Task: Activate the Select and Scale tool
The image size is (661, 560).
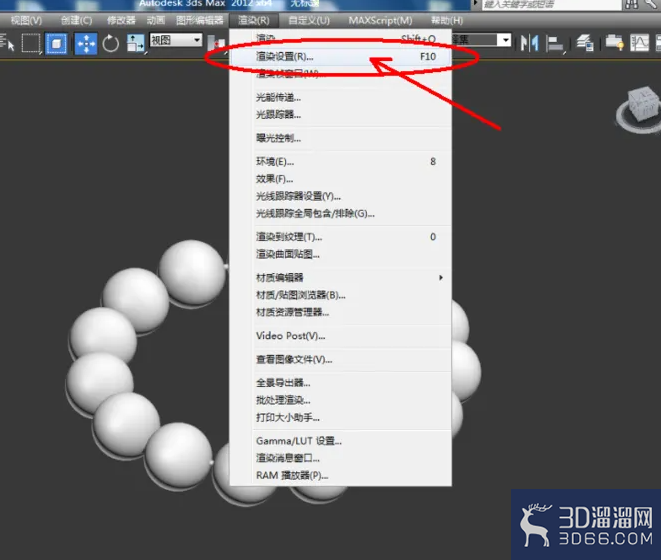Action: (x=136, y=43)
